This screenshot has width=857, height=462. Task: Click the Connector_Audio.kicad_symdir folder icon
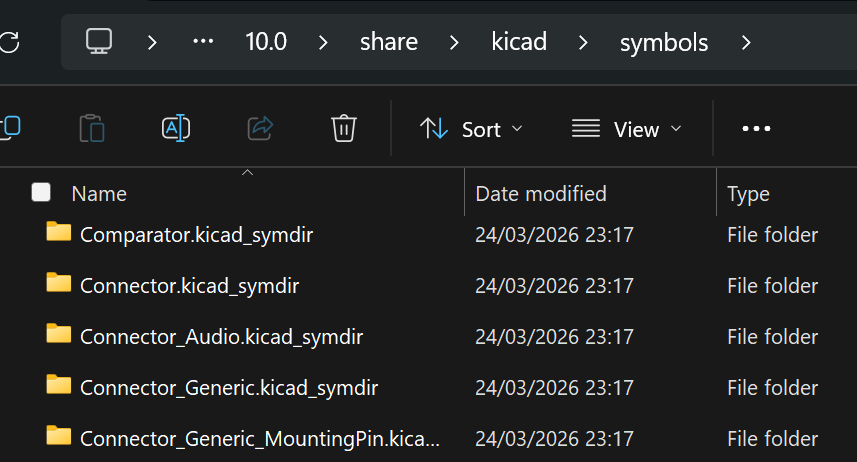coord(59,335)
